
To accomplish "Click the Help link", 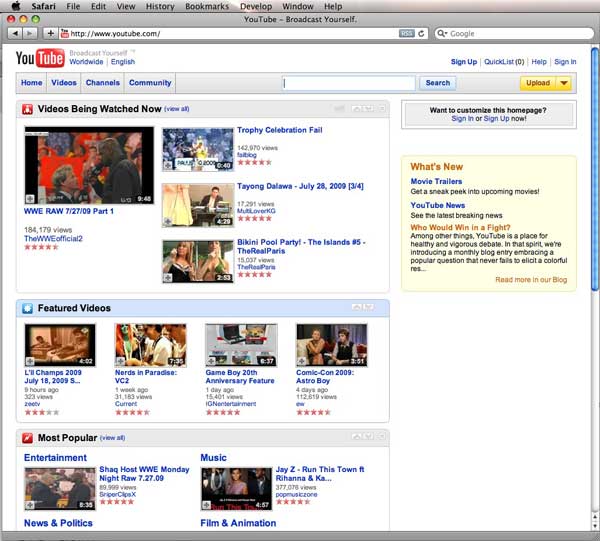I will click(539, 62).
